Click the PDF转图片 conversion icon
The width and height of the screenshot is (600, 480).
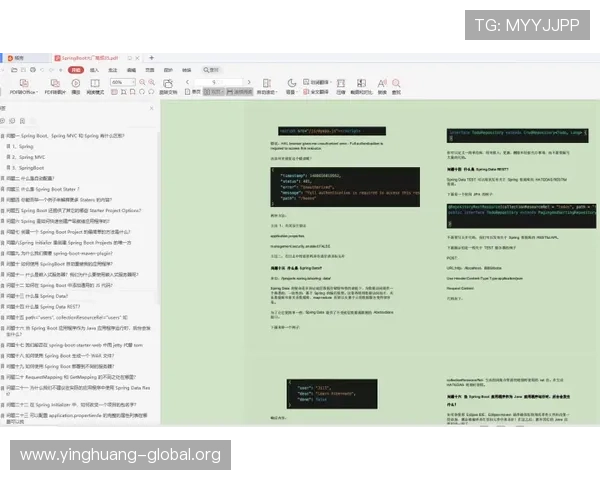55,83
